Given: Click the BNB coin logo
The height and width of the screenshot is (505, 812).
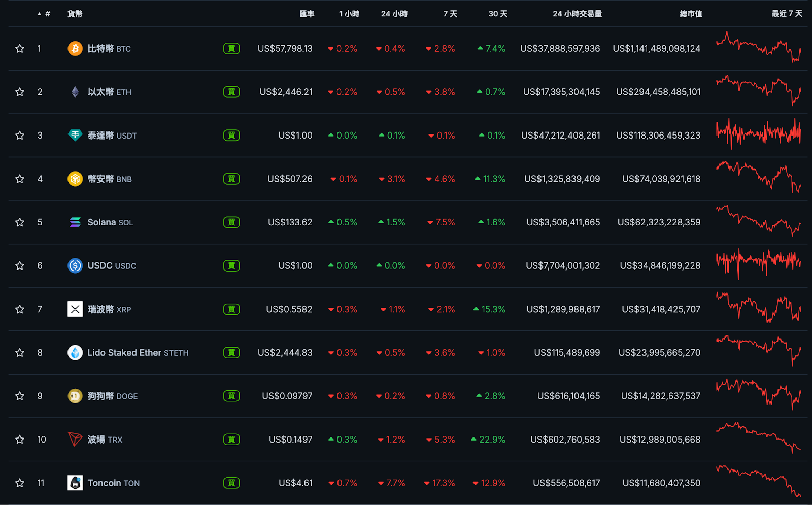Looking at the screenshot, I should click(75, 179).
